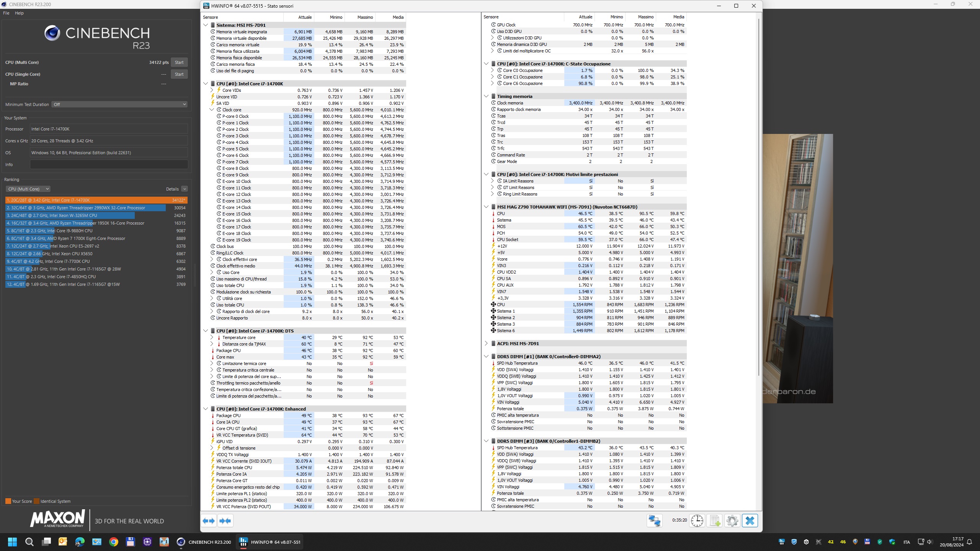Collapse the CPU DTS sensor group
Image resolution: width=980 pixels, height=551 pixels.
[206, 331]
